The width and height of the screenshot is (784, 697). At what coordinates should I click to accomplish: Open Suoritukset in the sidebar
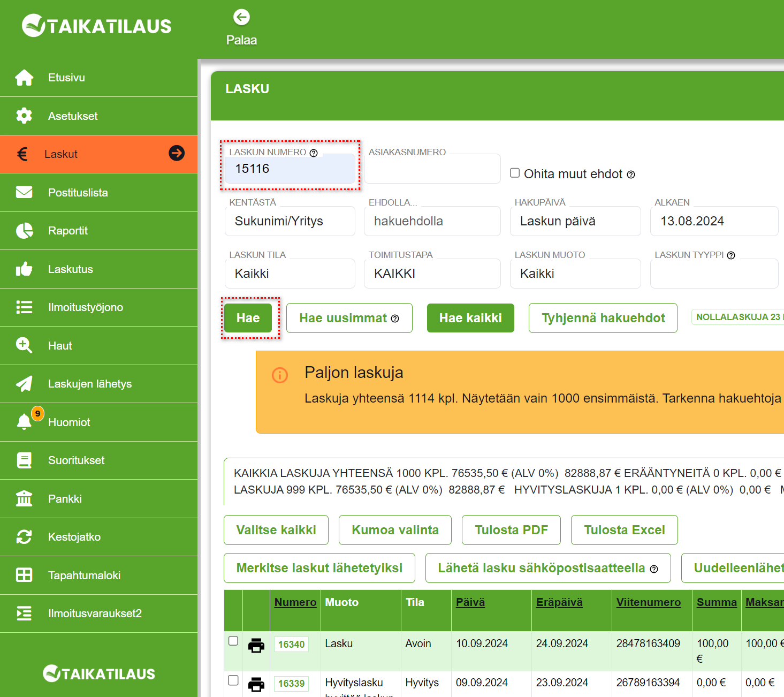pyautogui.click(x=99, y=460)
